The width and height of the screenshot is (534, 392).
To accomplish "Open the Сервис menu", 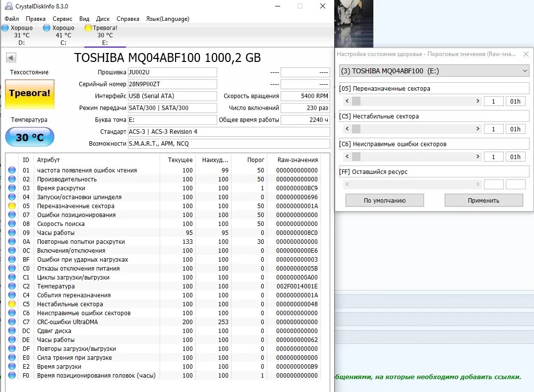I will [62, 19].
